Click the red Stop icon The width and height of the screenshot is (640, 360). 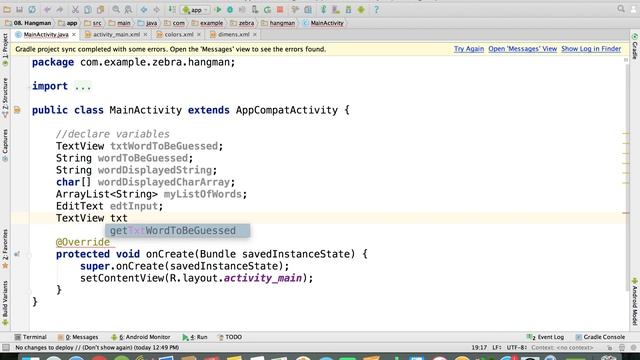pyautogui.click(x=280, y=9)
